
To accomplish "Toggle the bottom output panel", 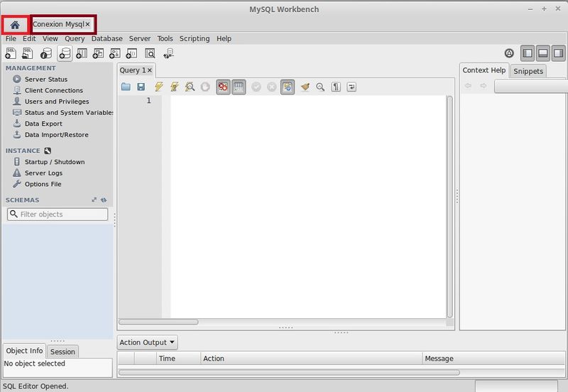I will click(543, 54).
